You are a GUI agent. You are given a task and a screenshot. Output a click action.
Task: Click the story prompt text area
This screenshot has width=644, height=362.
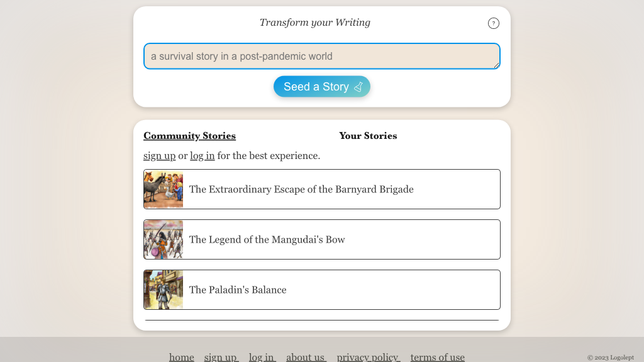321,56
